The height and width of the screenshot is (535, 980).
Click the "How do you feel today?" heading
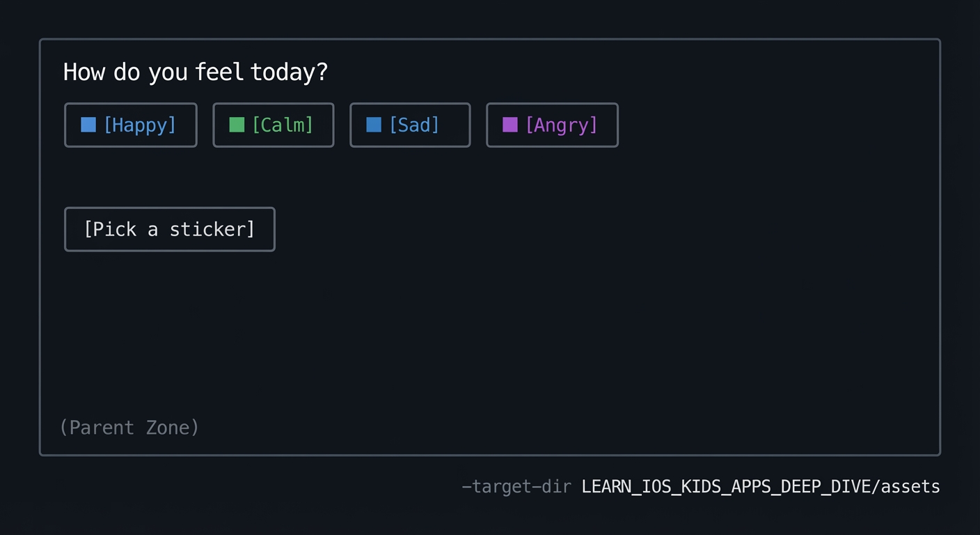195,72
